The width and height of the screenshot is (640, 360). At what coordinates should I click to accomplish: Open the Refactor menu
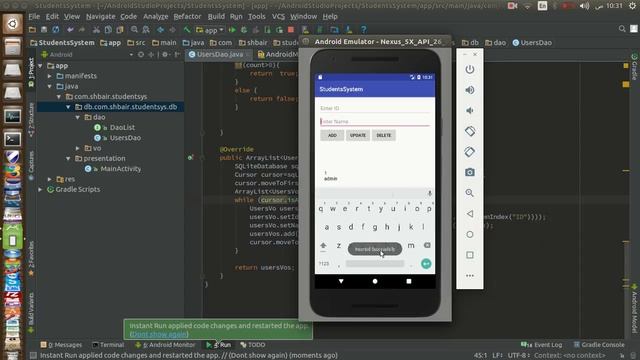[x=187, y=16]
